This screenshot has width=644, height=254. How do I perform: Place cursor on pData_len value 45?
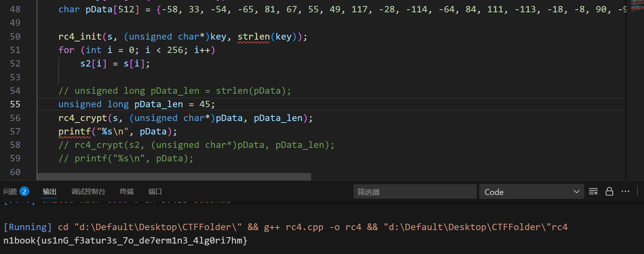coord(205,104)
